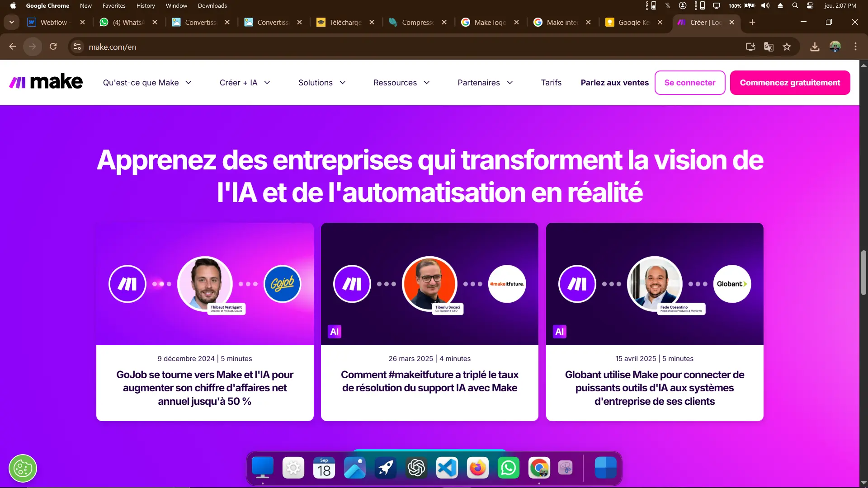This screenshot has width=868, height=488.
Task: Launch Visual Studio Code from the dock
Action: tap(447, 468)
